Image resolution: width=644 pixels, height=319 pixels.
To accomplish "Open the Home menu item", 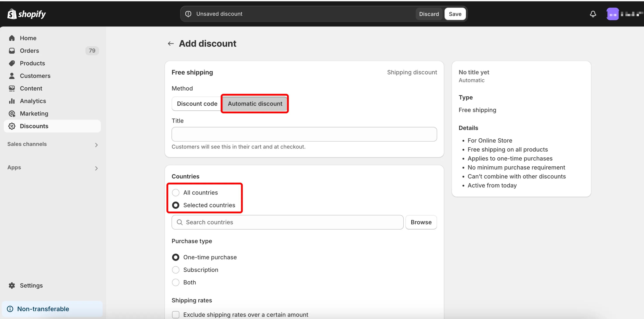I will [52, 38].
